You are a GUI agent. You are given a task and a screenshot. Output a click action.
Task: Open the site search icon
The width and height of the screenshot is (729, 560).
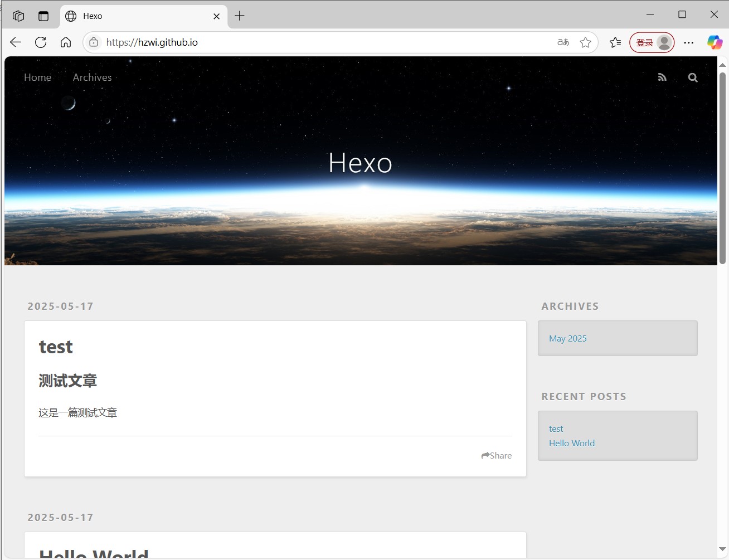[693, 77]
